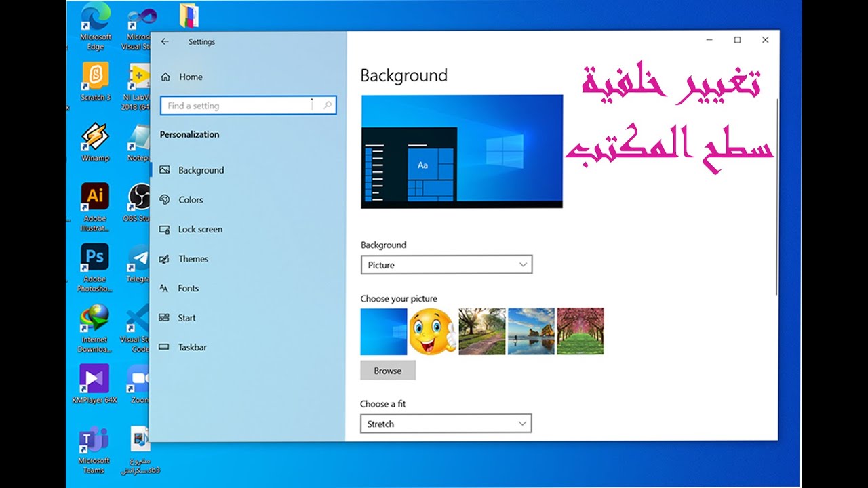Viewport: 868px width, 488px height.
Task: Click the Background page title
Action: tap(404, 75)
